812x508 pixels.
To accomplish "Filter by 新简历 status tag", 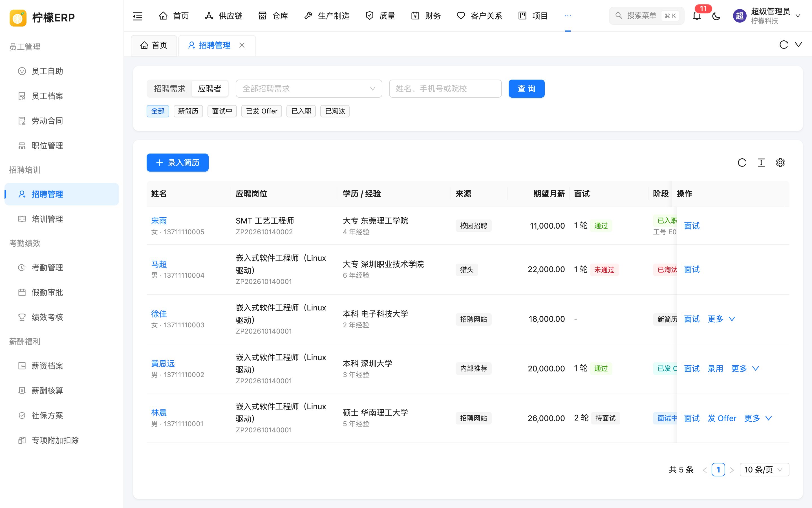I will 188,111.
